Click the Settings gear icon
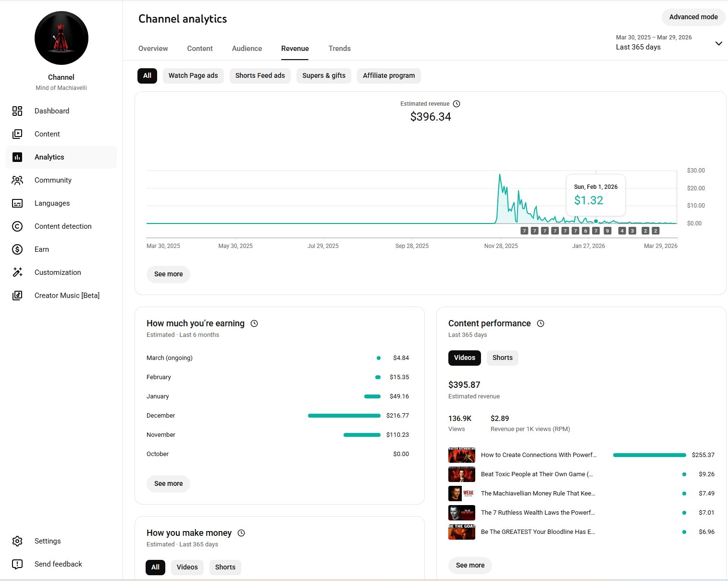This screenshot has width=728, height=581. click(x=17, y=541)
